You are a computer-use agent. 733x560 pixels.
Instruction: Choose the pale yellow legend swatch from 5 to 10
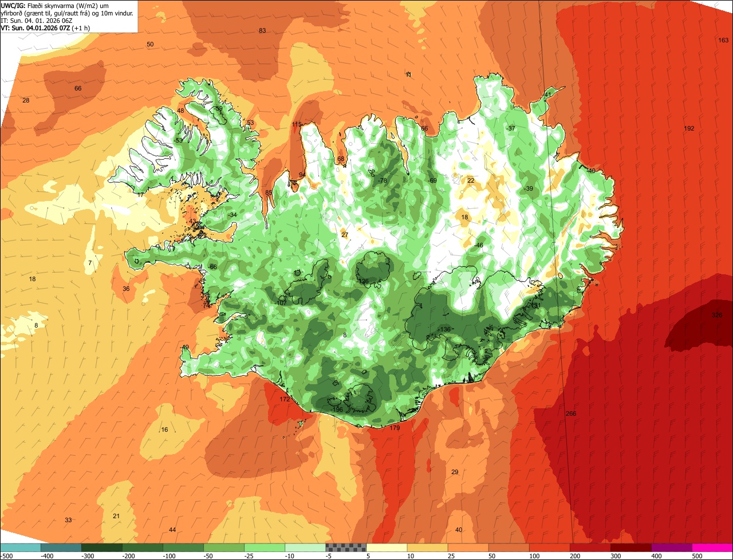pyautogui.click(x=387, y=547)
